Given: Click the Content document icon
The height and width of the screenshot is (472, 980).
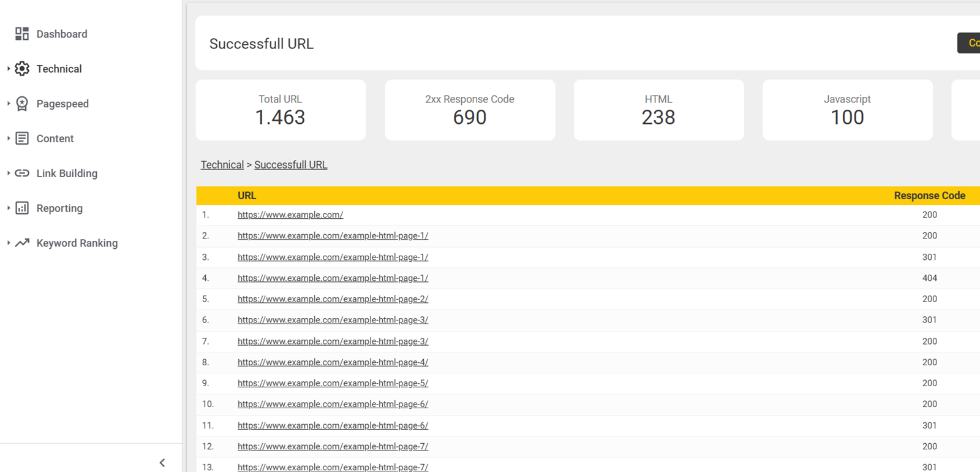Looking at the screenshot, I should pyautogui.click(x=22, y=139).
